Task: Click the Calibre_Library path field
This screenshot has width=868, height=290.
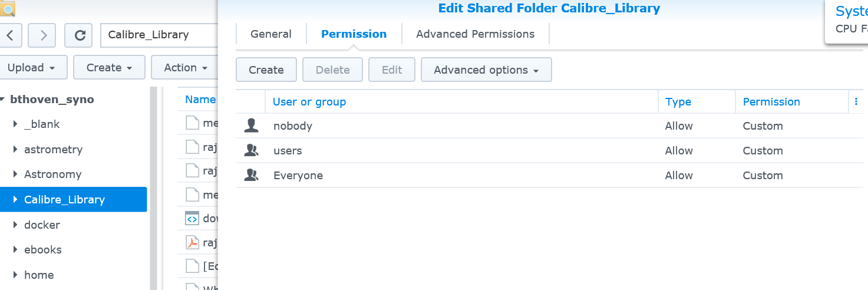Action: click(156, 35)
